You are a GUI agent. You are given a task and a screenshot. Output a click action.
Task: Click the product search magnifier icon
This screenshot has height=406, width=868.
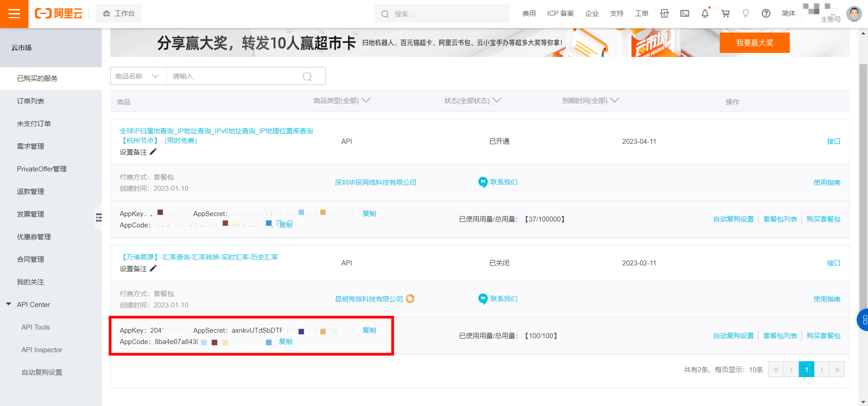307,76
